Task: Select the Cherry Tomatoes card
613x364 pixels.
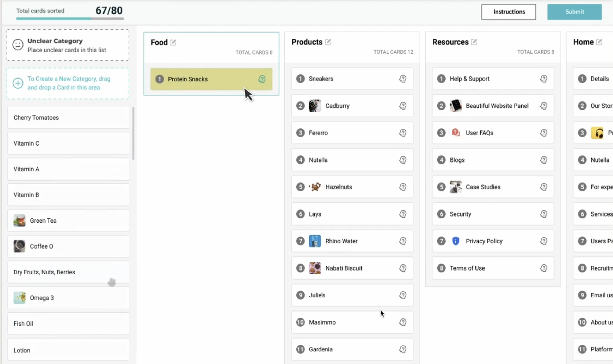Action: [x=68, y=117]
